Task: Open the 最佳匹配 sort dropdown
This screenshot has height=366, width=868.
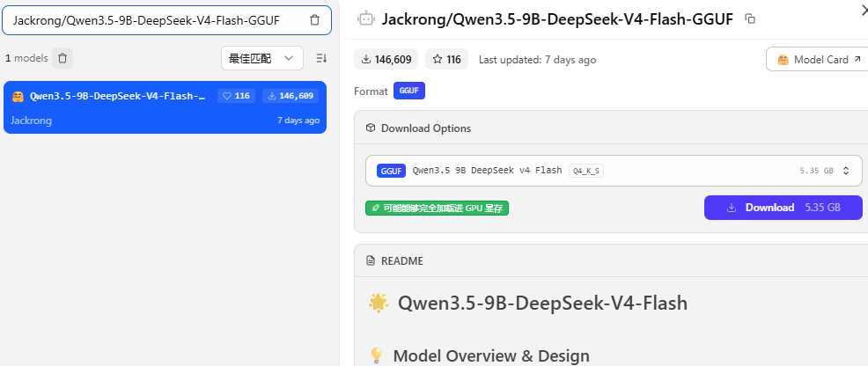Action: (261, 58)
